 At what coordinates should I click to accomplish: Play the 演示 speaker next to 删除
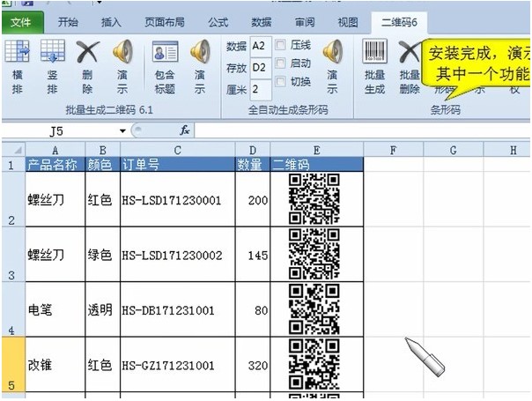click(122, 51)
